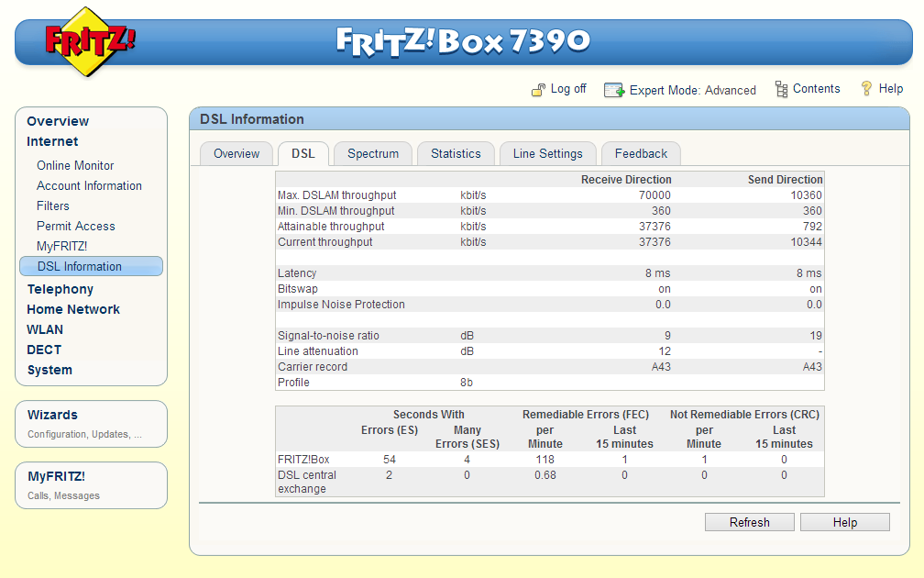Open the MyFRITZ! Calls, Messages panel
This screenshot has width=924, height=578.
[x=92, y=485]
